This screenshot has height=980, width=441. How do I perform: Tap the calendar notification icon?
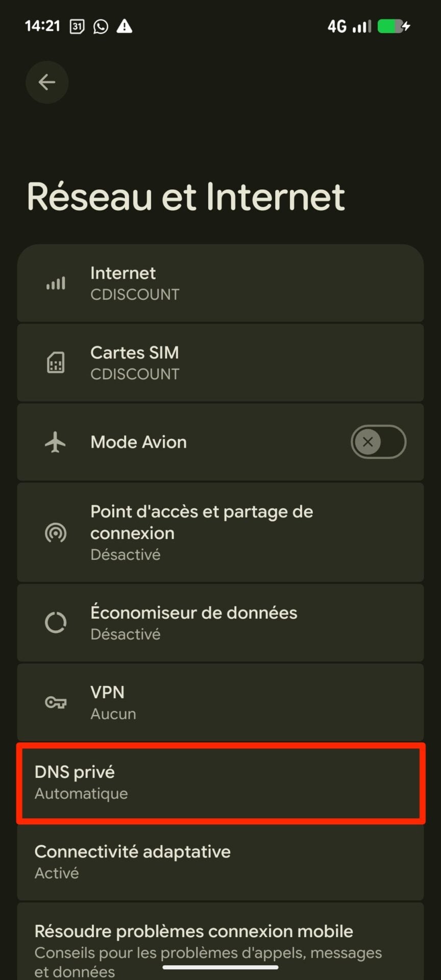[x=77, y=27]
